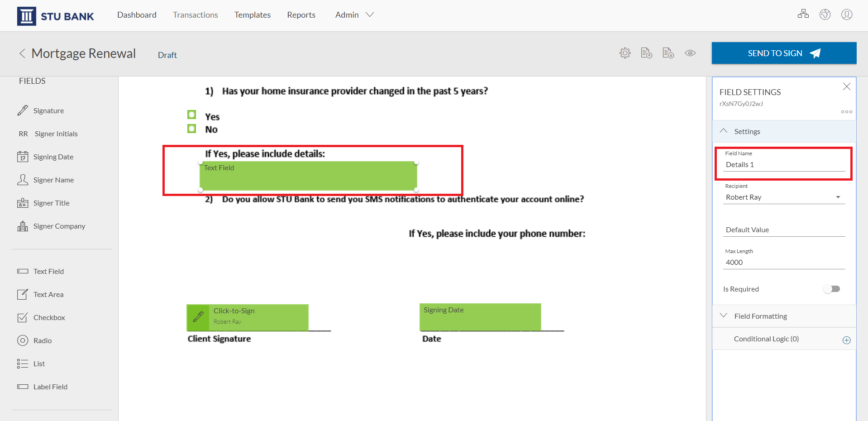Toggle the Is Required switch

pos(832,289)
